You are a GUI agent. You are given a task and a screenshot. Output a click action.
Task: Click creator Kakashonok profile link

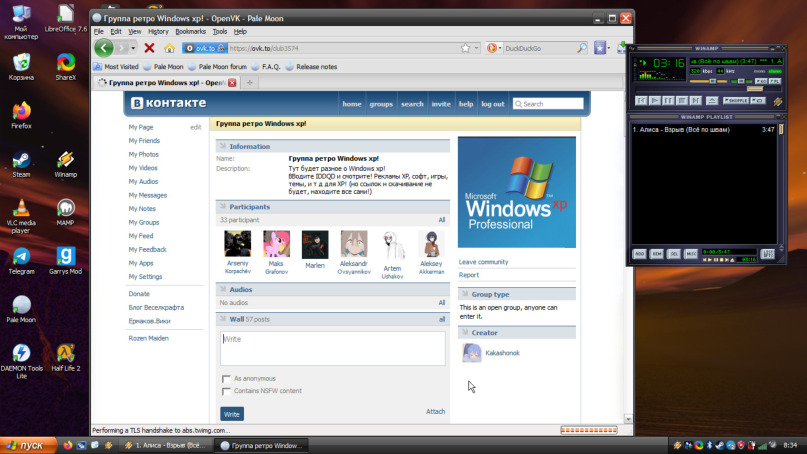point(502,353)
